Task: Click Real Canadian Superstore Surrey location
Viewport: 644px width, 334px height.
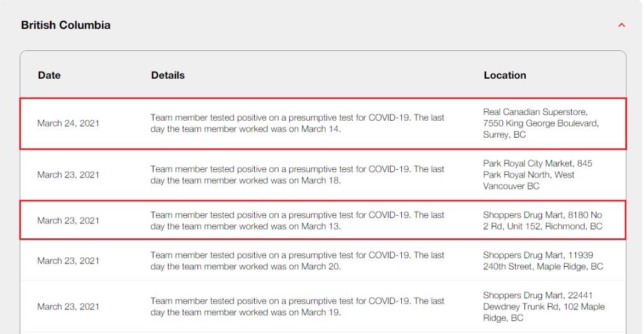Action: pyautogui.click(x=540, y=123)
